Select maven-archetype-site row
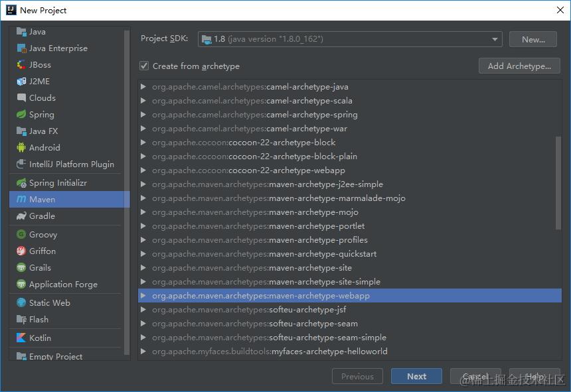The image size is (571, 392). pos(350,268)
